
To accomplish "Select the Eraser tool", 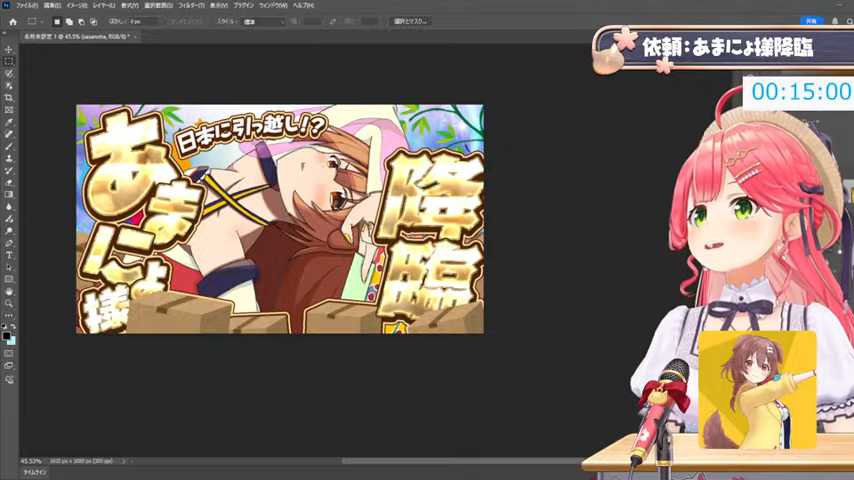I will 9,183.
